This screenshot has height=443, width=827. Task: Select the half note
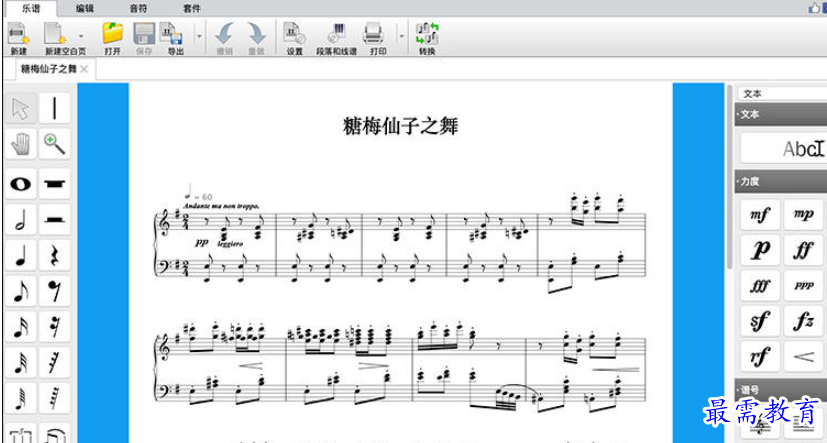click(21, 219)
